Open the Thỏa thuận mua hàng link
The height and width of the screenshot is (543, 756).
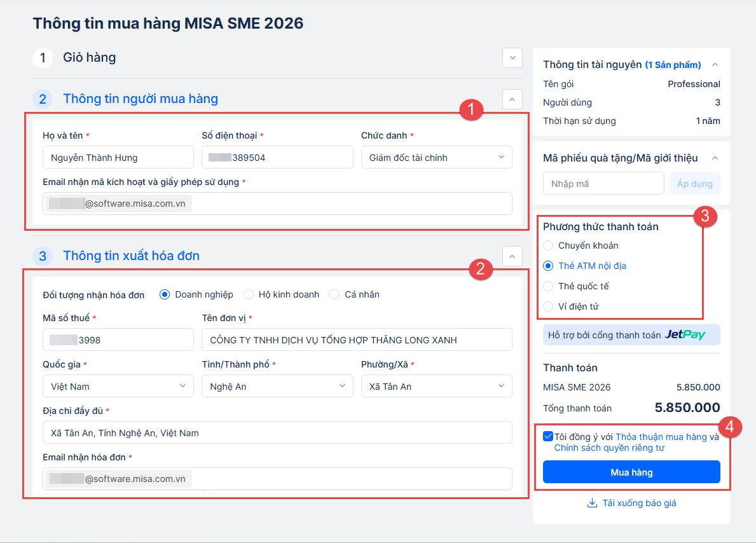click(x=661, y=437)
